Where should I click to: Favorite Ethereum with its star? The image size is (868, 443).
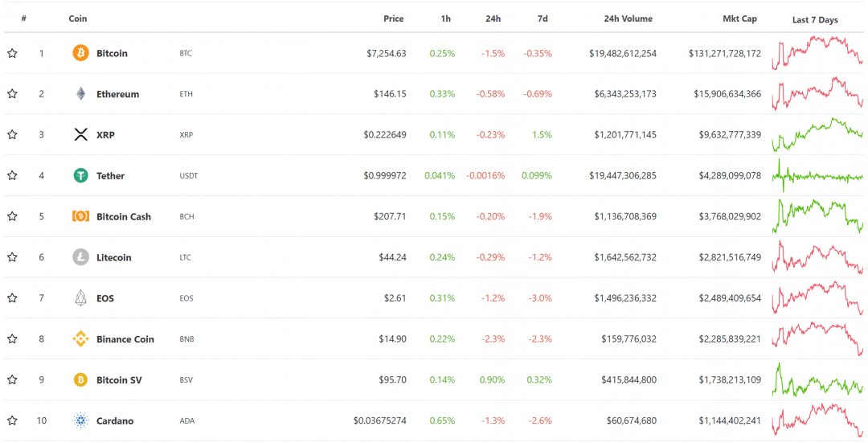coord(12,93)
